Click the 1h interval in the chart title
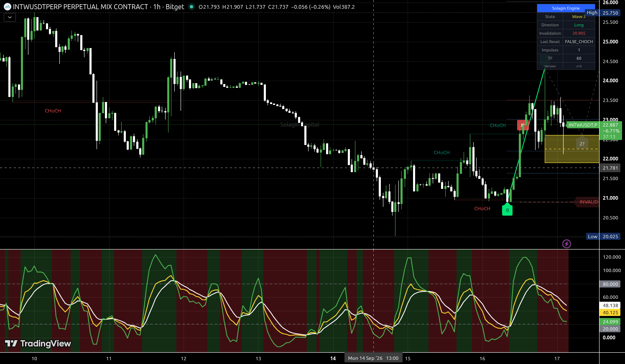Image resolution: width=625 pixels, height=364 pixels. click(157, 7)
